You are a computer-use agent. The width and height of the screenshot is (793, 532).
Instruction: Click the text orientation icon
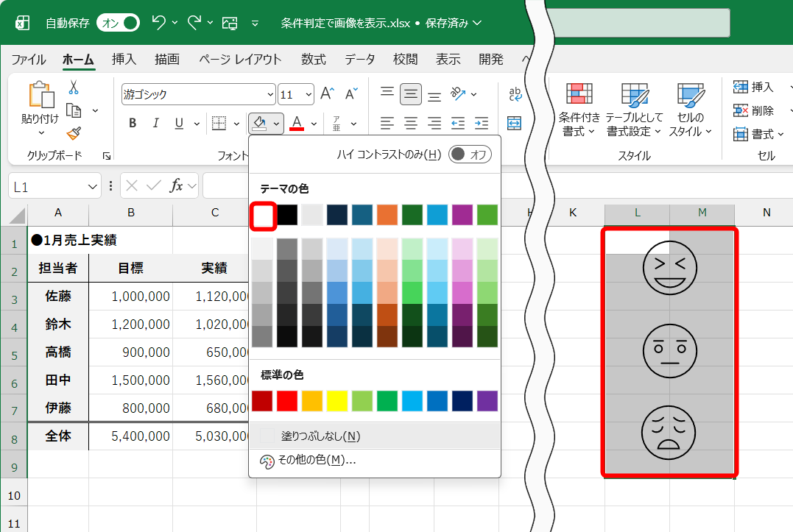[458, 94]
